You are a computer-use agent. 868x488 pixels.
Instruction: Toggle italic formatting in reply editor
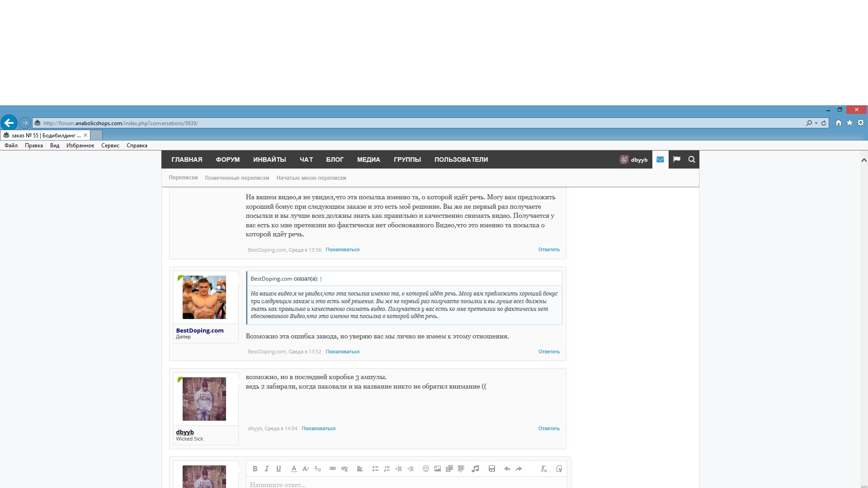point(267,469)
